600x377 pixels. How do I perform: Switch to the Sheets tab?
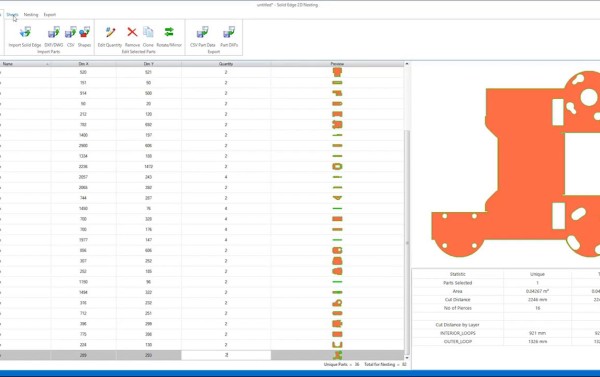[x=12, y=15]
